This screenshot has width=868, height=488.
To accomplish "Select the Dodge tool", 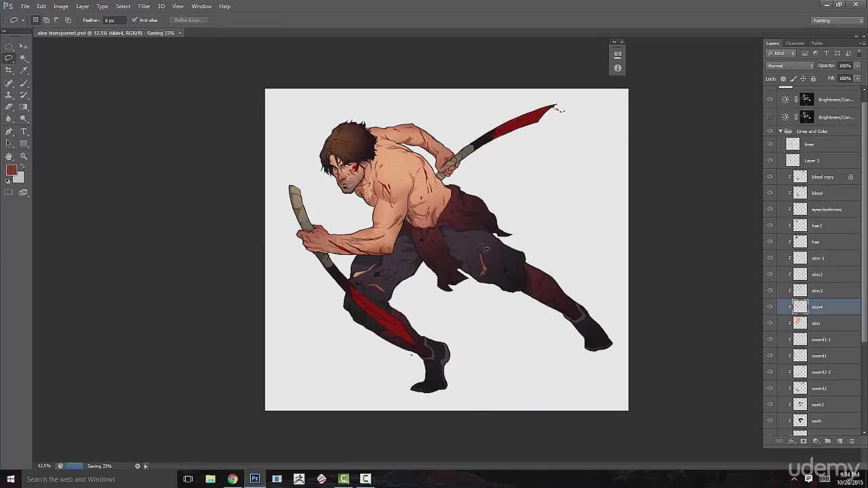I will [x=24, y=119].
